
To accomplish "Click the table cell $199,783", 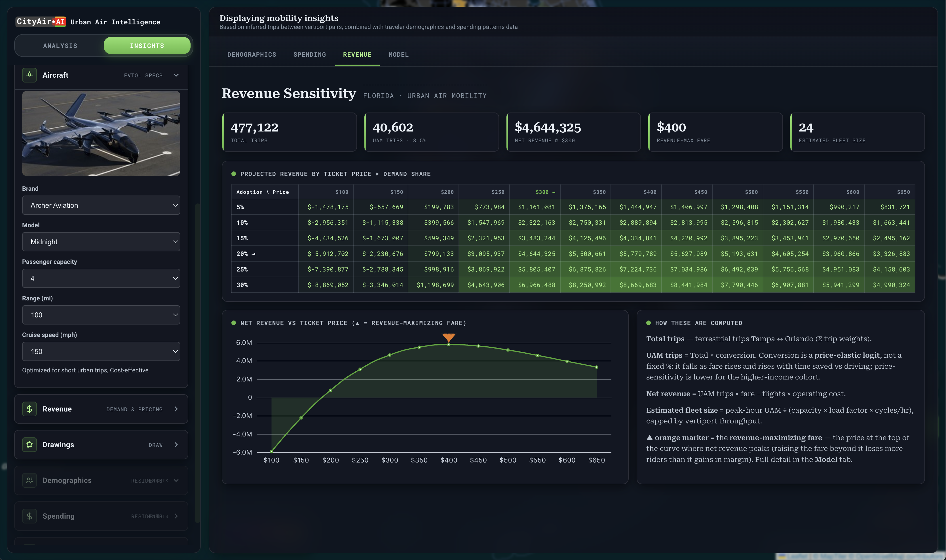I will tap(433, 207).
